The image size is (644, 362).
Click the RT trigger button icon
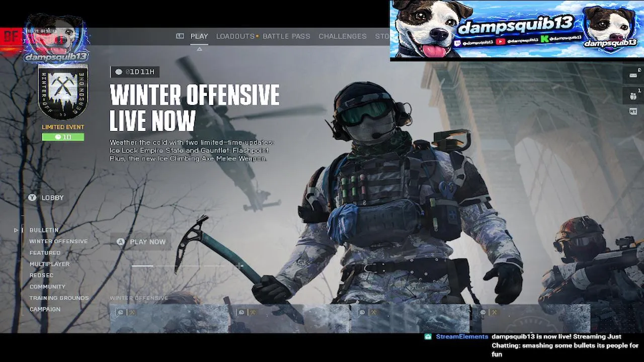pyautogui.click(x=633, y=112)
